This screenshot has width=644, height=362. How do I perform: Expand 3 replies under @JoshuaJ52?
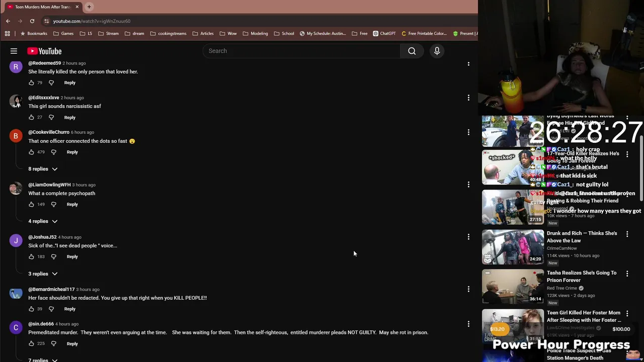tap(43, 274)
